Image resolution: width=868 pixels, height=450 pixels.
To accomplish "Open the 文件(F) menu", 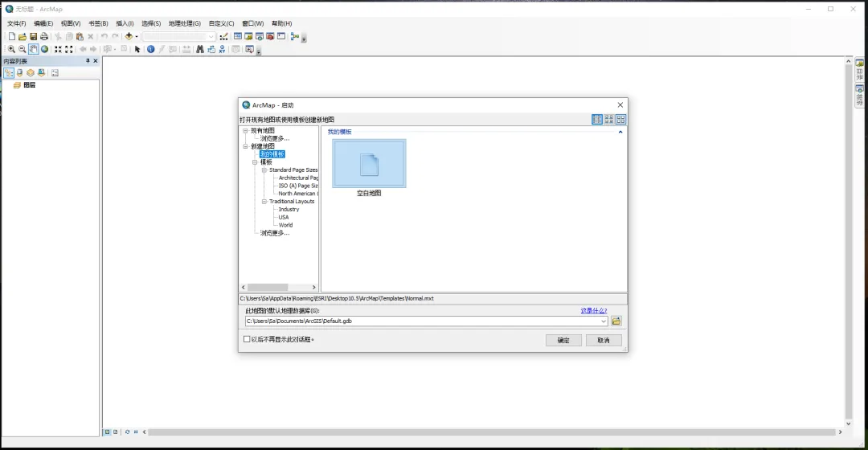I will pyautogui.click(x=17, y=23).
